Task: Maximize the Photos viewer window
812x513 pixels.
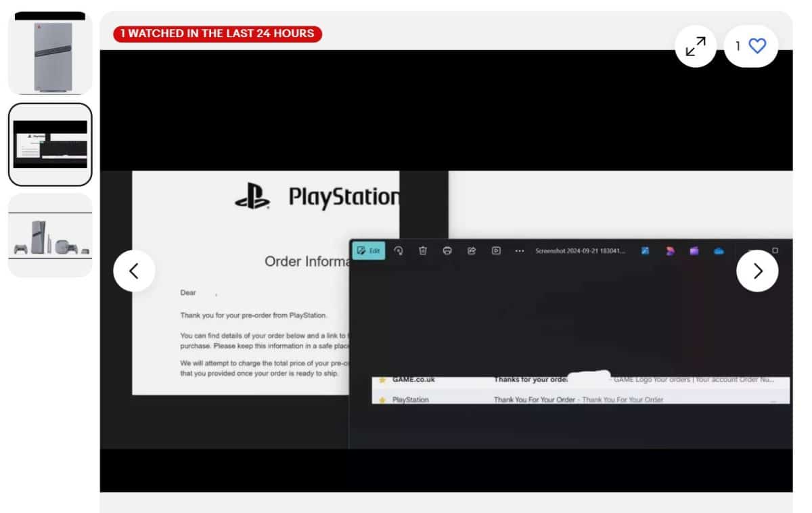Action: (775, 250)
